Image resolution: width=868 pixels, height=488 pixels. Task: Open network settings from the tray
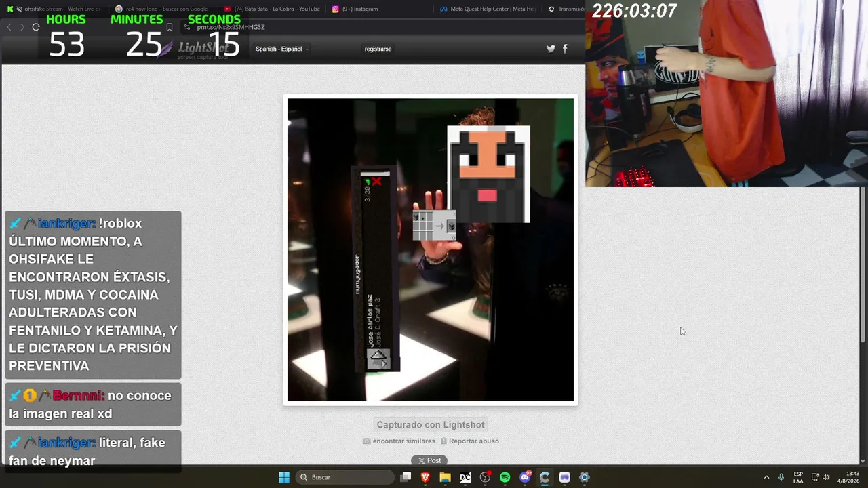click(815, 477)
